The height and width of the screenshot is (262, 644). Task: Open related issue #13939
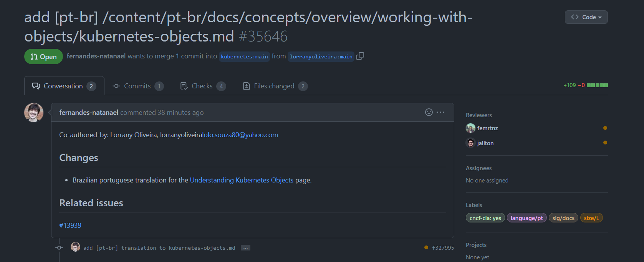(x=70, y=226)
